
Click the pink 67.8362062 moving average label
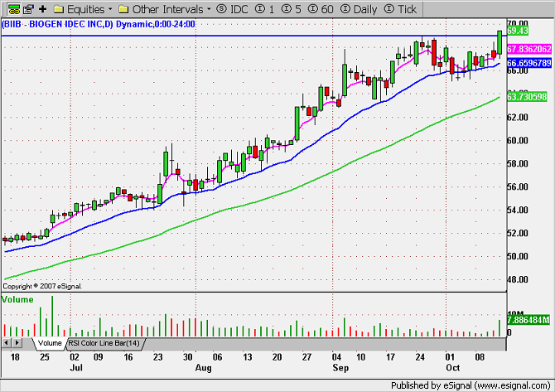click(529, 49)
